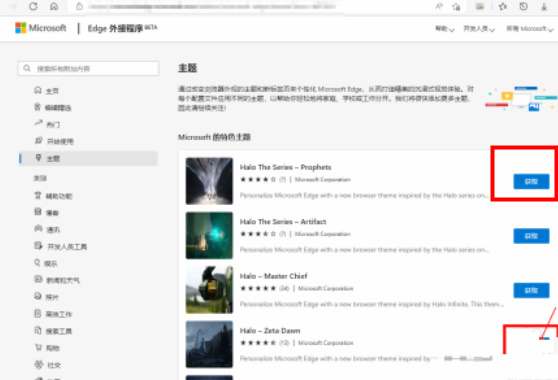This screenshot has height=380, width=558.
Task: Open Halo – Zeta Dawn title
Action: coord(270,331)
